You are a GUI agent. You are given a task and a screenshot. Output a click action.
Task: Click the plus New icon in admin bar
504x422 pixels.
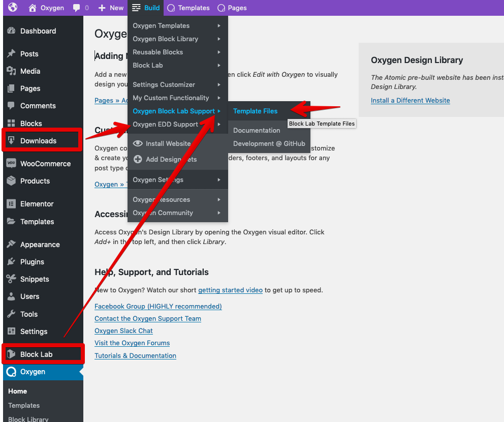click(x=102, y=8)
